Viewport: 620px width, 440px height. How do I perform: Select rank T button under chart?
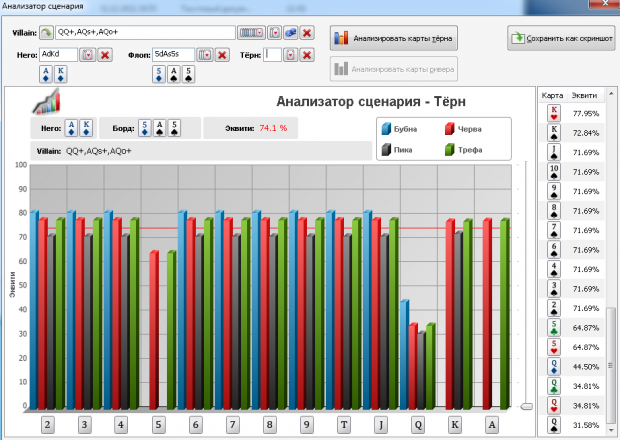[344, 425]
